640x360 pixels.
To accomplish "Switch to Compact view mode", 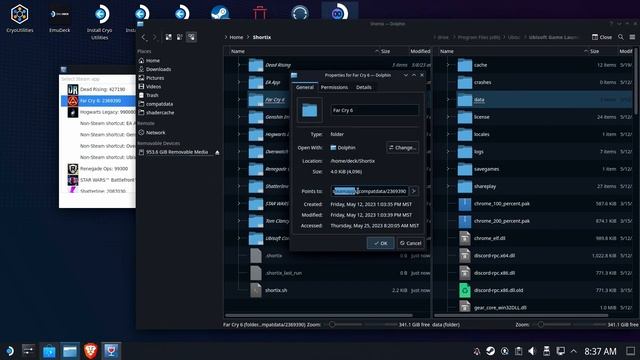I will (x=180, y=37).
